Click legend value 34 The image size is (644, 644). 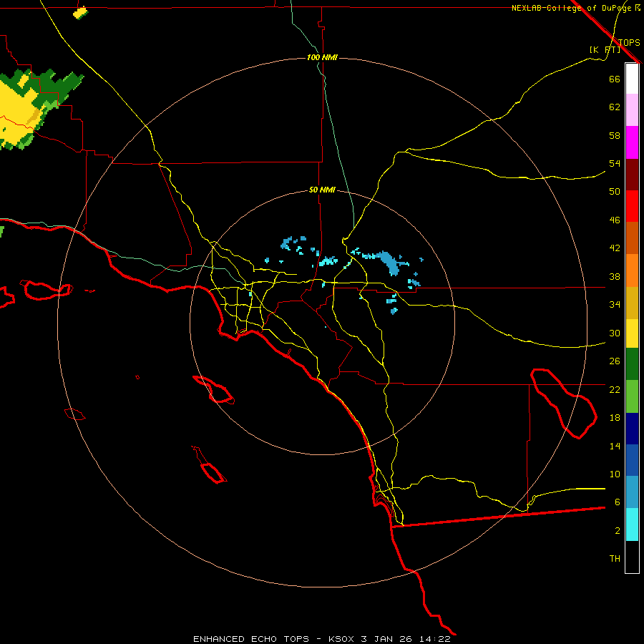click(x=615, y=305)
